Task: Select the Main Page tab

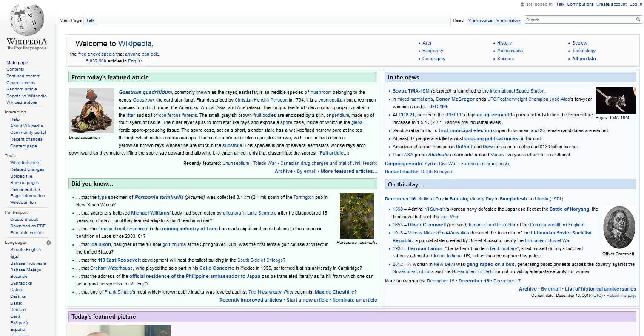Action: [71, 20]
